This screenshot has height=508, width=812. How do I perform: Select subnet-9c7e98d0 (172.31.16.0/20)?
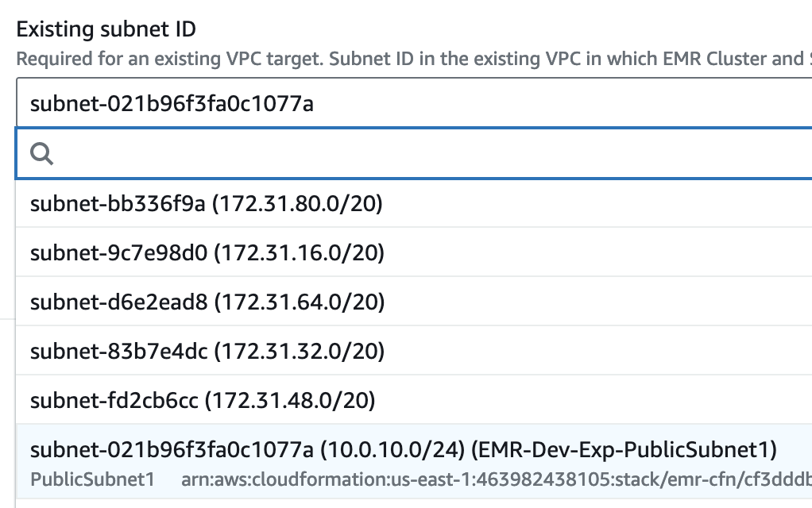(414, 252)
